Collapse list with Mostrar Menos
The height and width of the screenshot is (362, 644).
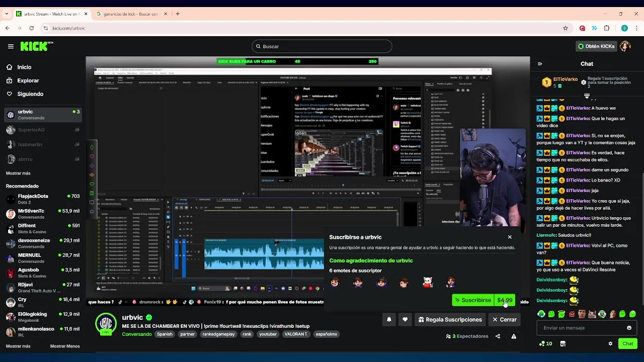click(x=65, y=346)
